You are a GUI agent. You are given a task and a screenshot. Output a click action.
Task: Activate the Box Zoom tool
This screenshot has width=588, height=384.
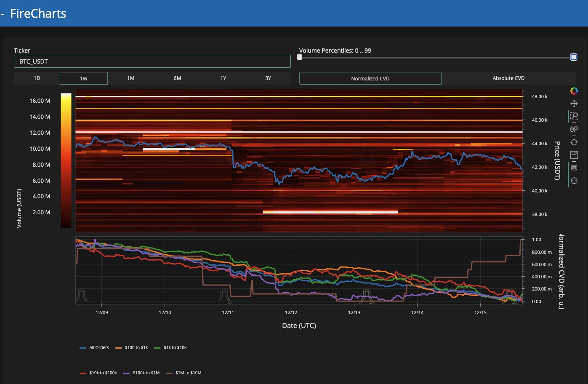click(574, 116)
